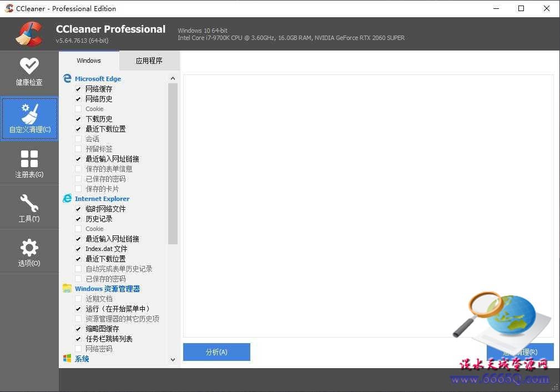
Task: Enable 已保存的密码 under Internet Explorer
Action: 78,279
